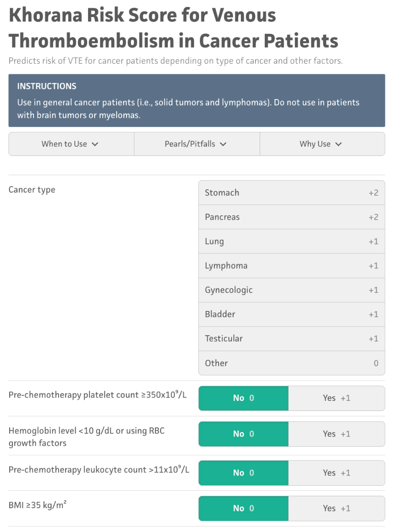Set platelet count ≥350 to No
Viewport: 395px width, 532px height.
tap(244, 398)
